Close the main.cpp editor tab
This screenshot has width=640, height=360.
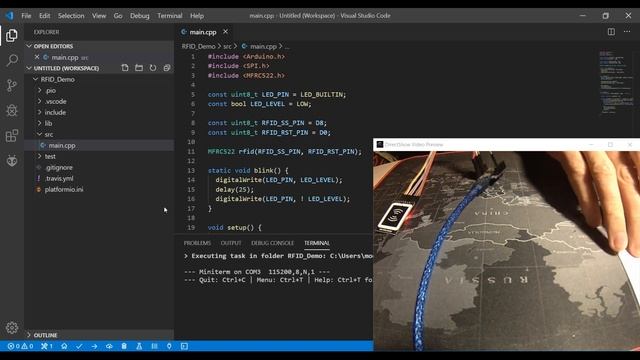pyautogui.click(x=225, y=31)
